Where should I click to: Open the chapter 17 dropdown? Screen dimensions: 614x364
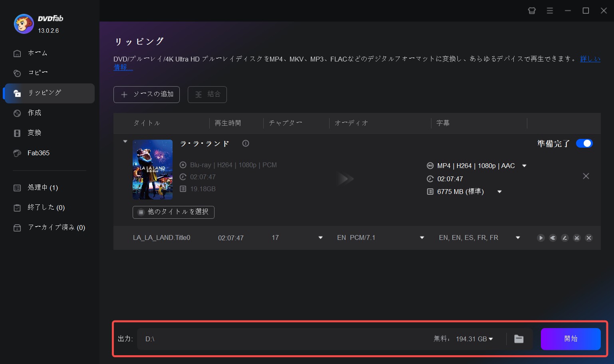320,238
